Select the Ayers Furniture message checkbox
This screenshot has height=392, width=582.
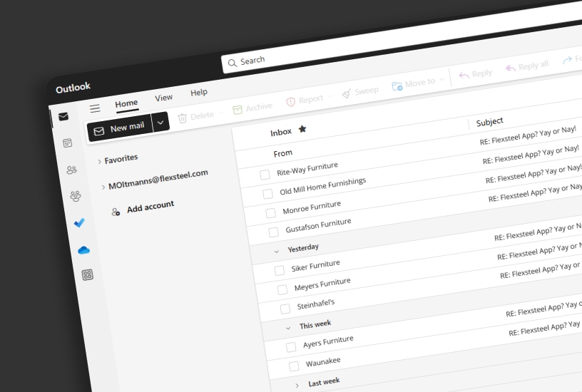[292, 347]
